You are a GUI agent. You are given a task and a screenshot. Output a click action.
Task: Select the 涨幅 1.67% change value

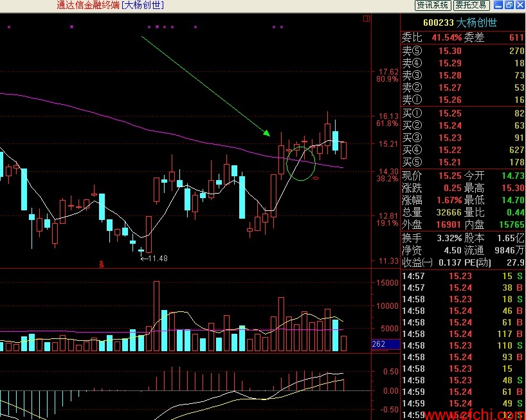click(x=449, y=200)
